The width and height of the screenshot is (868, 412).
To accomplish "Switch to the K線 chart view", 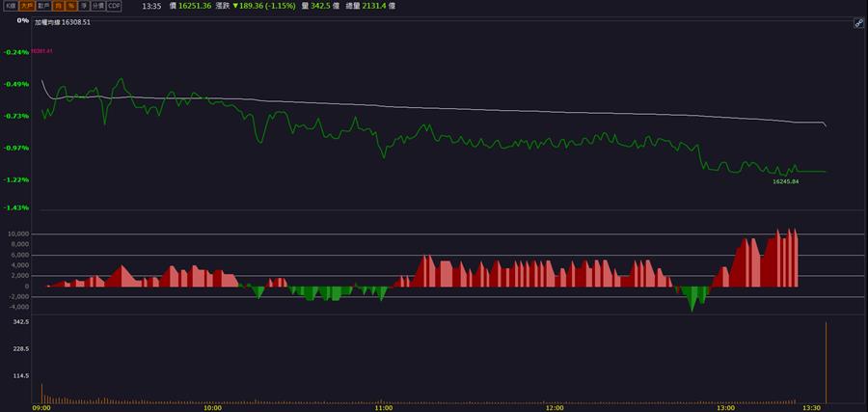I will 11,6.
